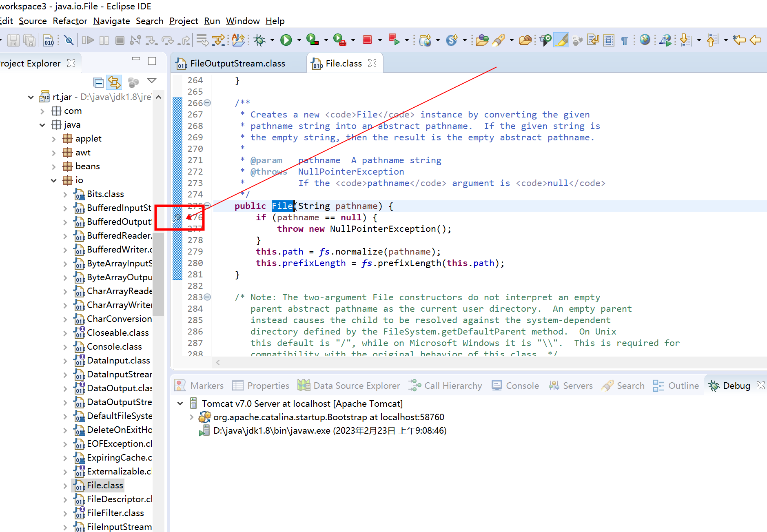The width and height of the screenshot is (767, 532).
Task: Click the Suspend (pause) debug icon
Action: pyautogui.click(x=104, y=40)
